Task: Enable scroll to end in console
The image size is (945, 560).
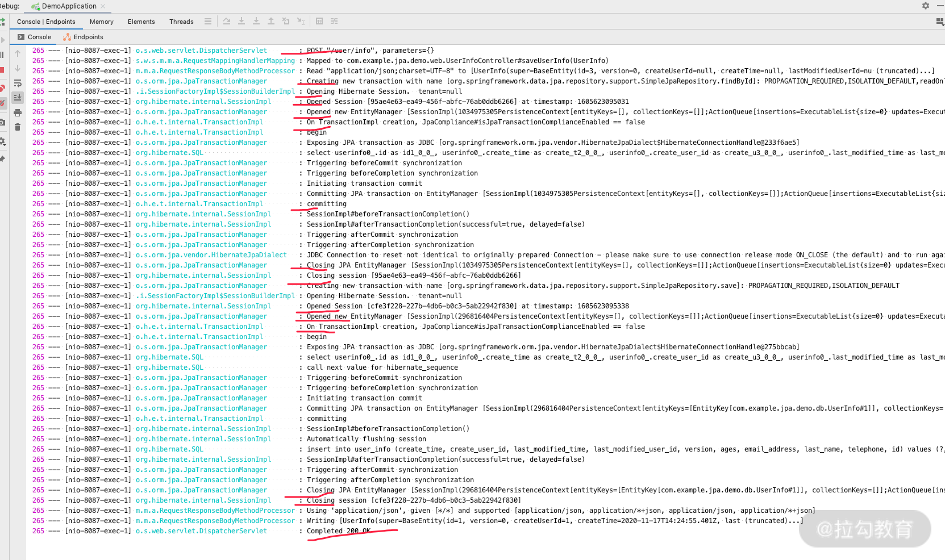Action: pyautogui.click(x=18, y=97)
